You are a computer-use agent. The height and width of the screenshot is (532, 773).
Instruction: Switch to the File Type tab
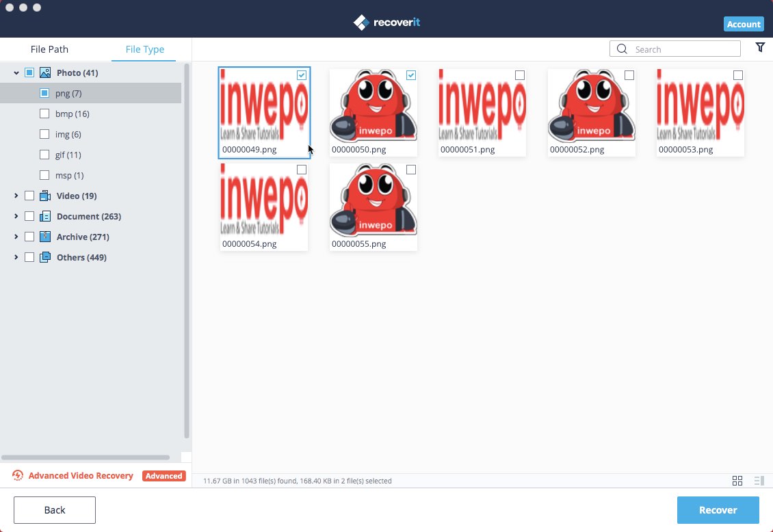pos(144,49)
